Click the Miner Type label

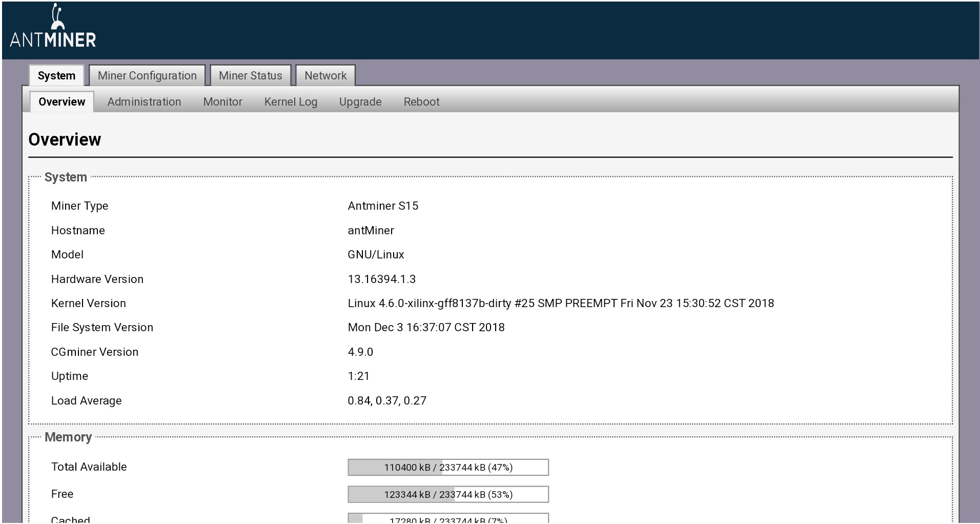click(x=79, y=206)
